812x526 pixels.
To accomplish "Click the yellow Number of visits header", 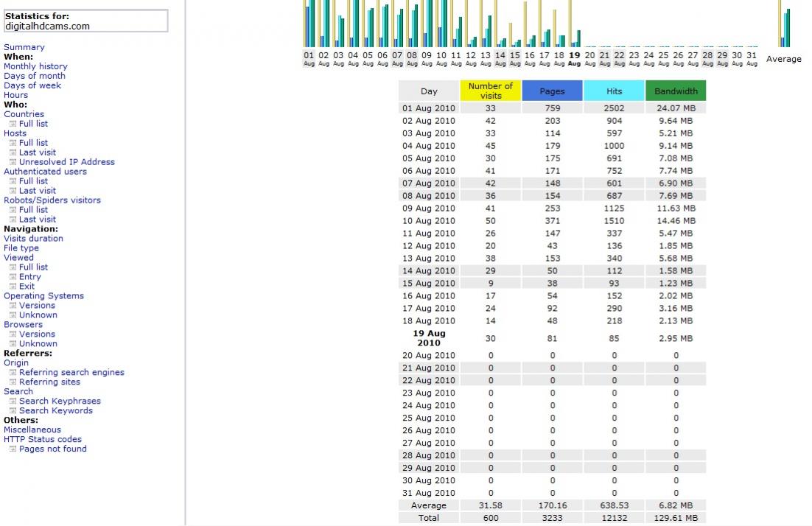I will click(491, 91).
